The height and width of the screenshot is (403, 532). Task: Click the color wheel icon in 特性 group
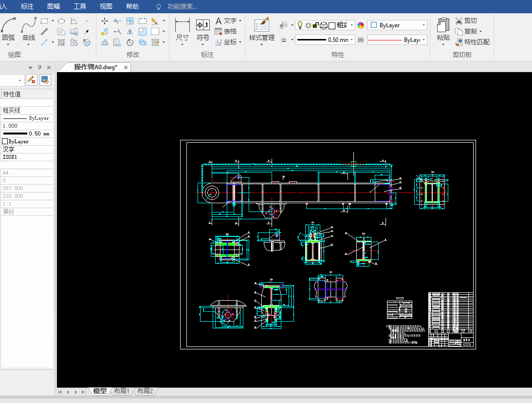coord(361,25)
